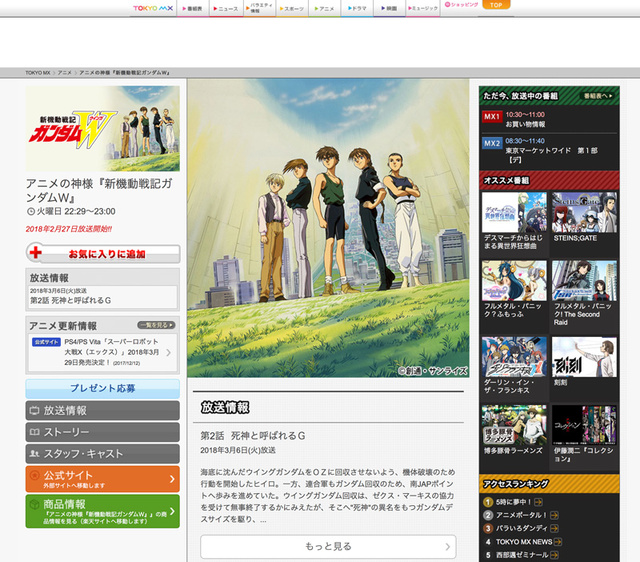Click the main Gundam W key visual image
The height and width of the screenshot is (562, 640).
328,228
